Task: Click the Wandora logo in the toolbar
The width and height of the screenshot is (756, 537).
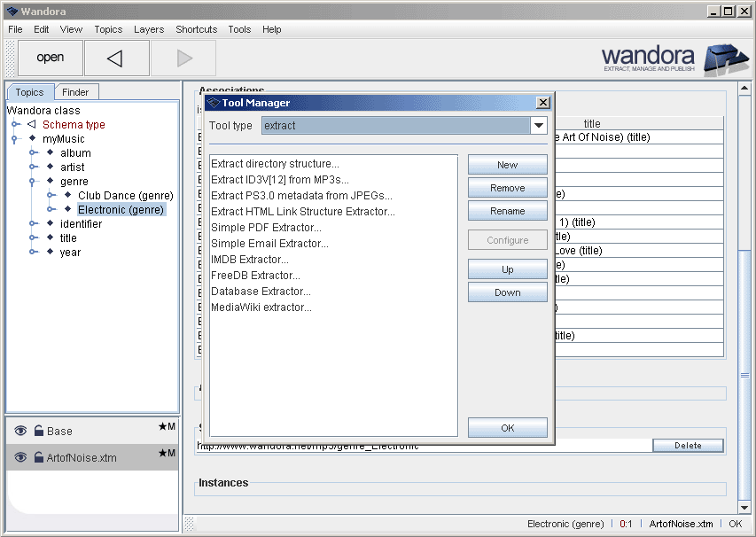Action: tap(675, 58)
